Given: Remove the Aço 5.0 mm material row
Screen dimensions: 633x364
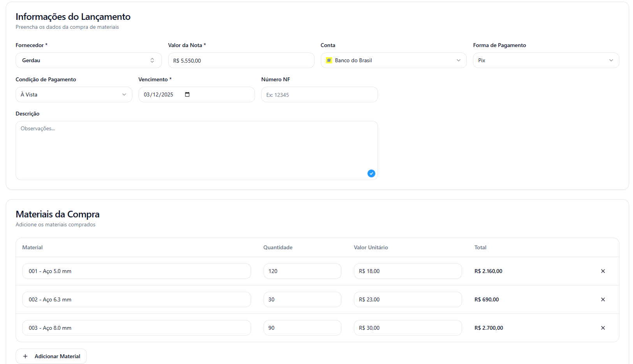Looking at the screenshot, I should coord(603,271).
